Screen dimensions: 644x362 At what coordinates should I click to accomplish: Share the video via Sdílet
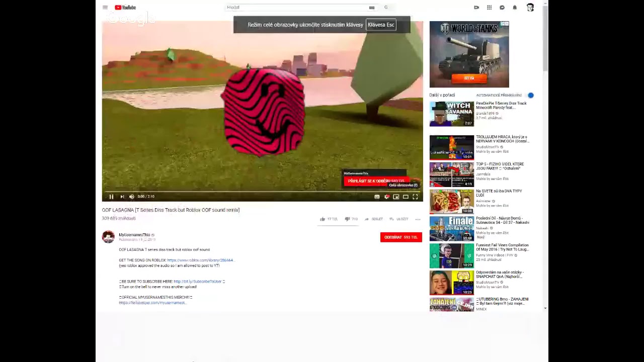pyautogui.click(x=374, y=219)
